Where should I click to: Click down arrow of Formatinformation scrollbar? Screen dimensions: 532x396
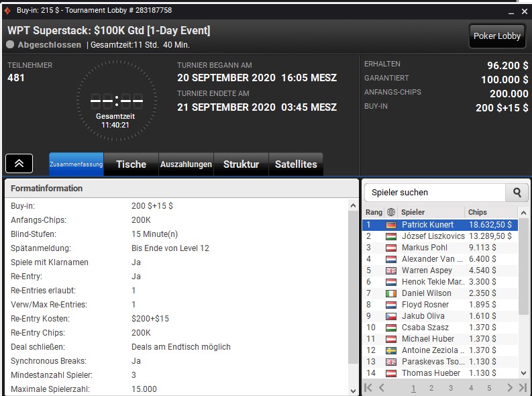[353, 391]
